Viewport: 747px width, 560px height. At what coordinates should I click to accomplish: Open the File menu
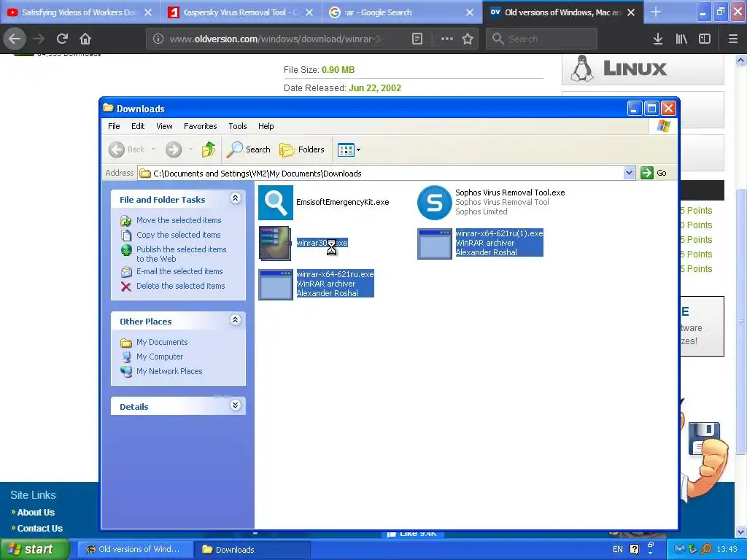114,126
